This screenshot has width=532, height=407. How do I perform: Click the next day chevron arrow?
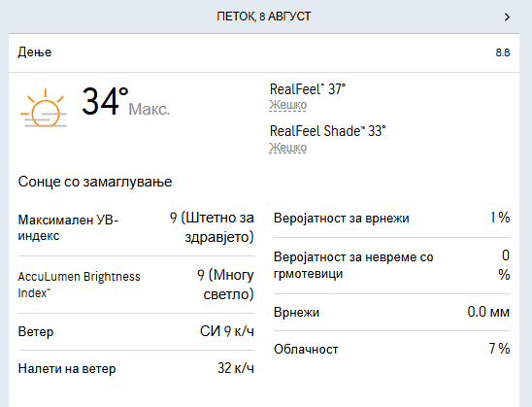507,17
